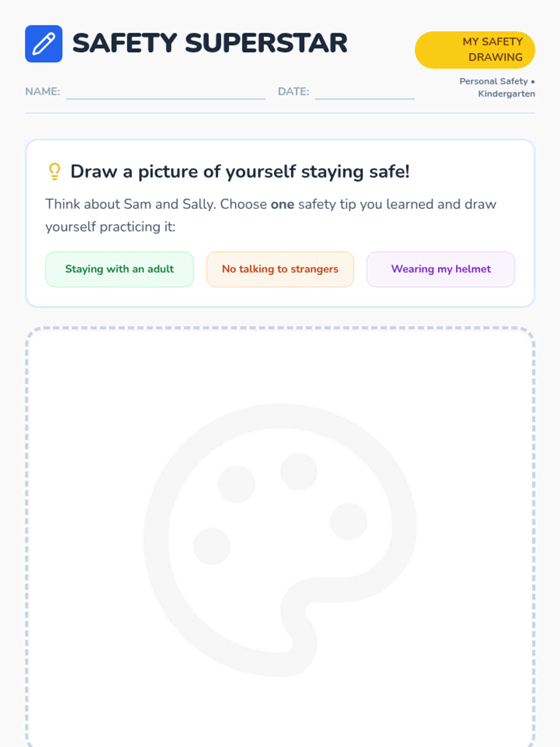Screen dimensions: 560x747
Task: Click the 'SAFETY SUPERSTAR' title
Action: (x=210, y=43)
